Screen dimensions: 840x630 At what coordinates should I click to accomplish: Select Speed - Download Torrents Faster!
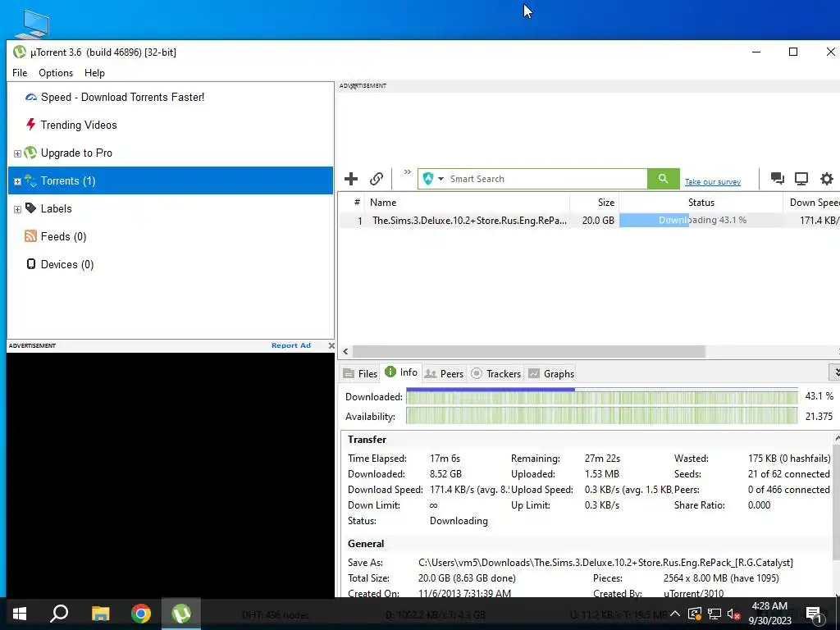[x=122, y=97]
